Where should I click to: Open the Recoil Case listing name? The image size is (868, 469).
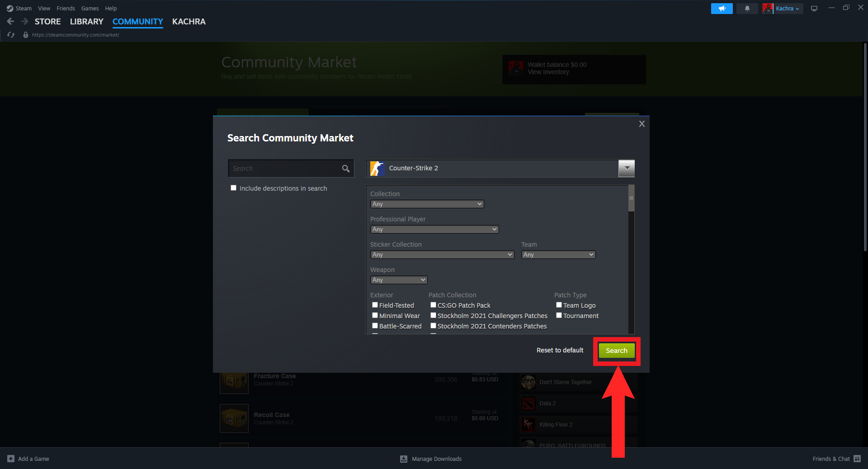tap(272, 415)
